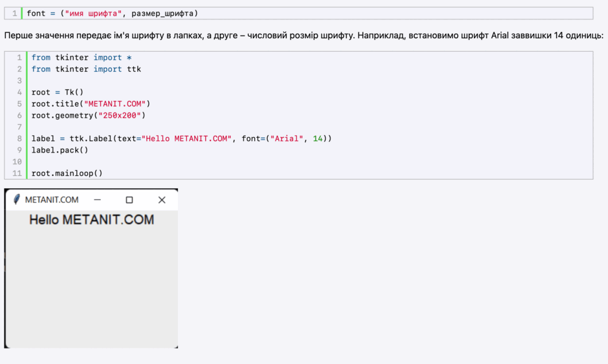
Task: Click the feather icon in METANIT.COM window
Action: [x=16, y=200]
